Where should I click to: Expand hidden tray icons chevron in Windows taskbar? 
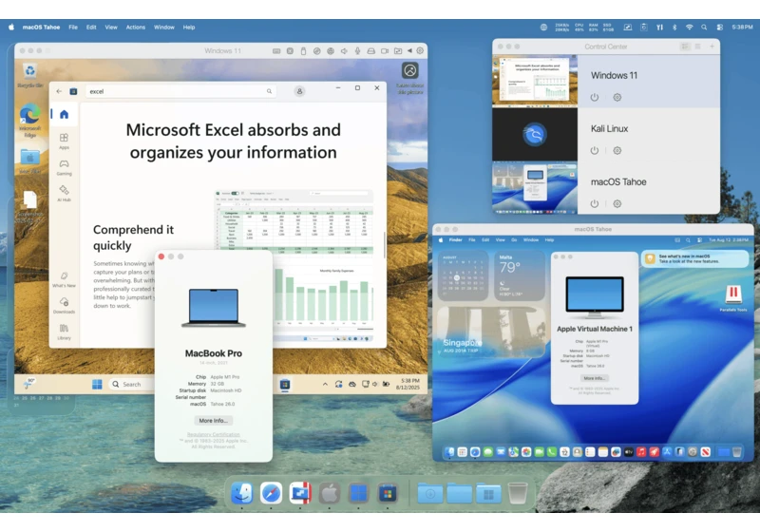point(325,384)
